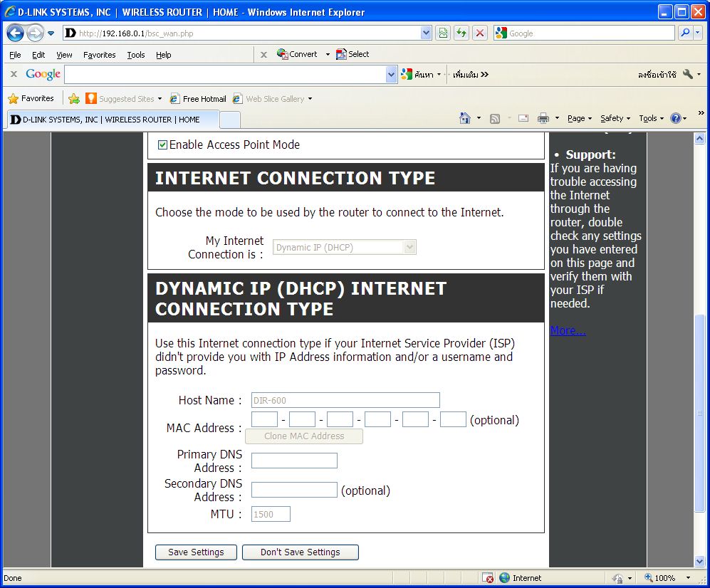The image size is (710, 588).
Task: Stop loading with the red X icon
Action: pos(480,33)
